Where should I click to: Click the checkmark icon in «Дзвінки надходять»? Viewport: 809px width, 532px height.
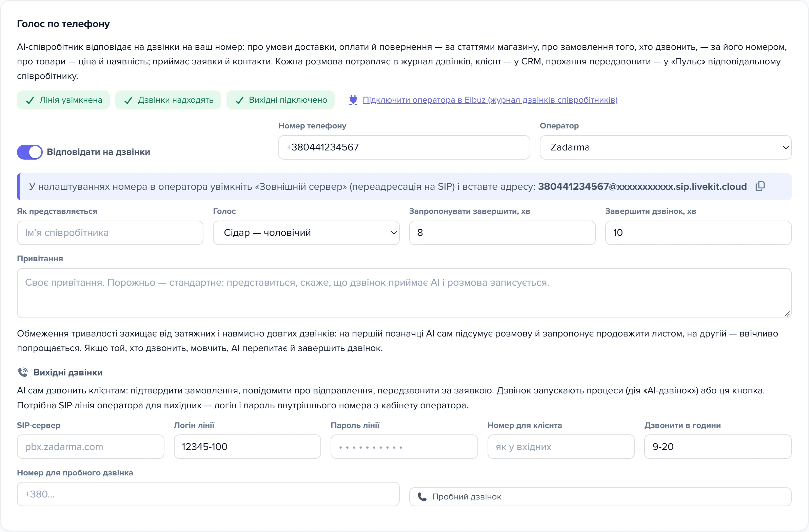[x=128, y=100]
